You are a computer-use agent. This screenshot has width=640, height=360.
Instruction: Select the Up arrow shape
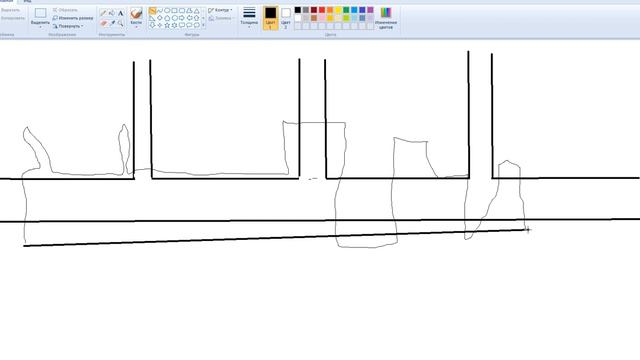197,18
